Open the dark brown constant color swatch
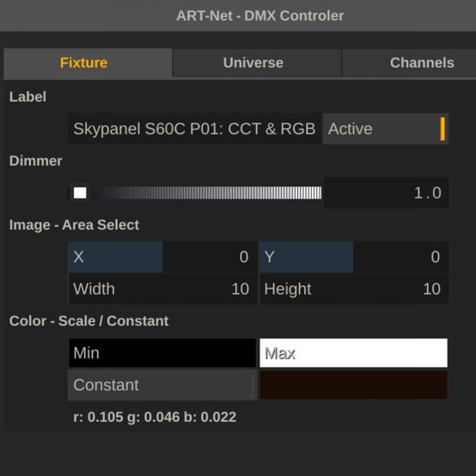 coord(353,385)
